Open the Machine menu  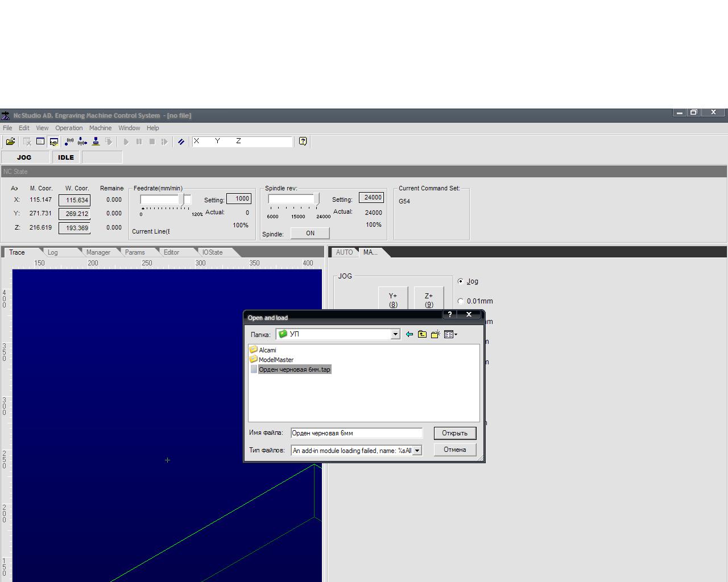[x=100, y=128]
